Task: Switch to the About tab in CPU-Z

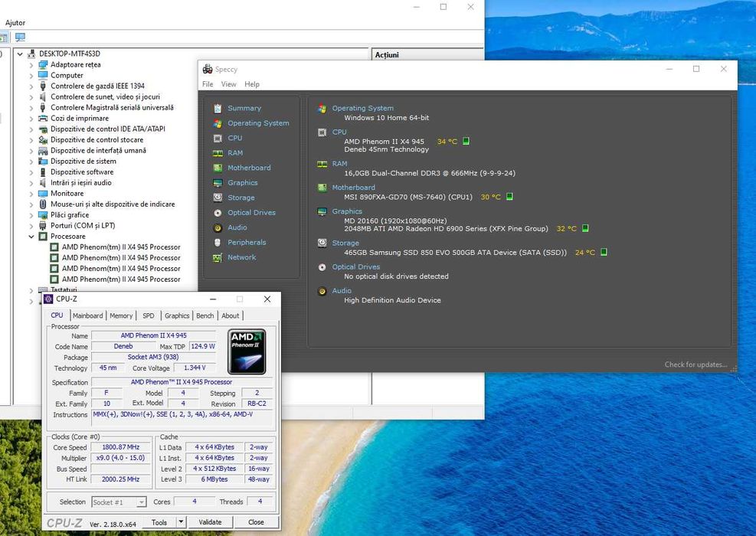Action: click(230, 315)
